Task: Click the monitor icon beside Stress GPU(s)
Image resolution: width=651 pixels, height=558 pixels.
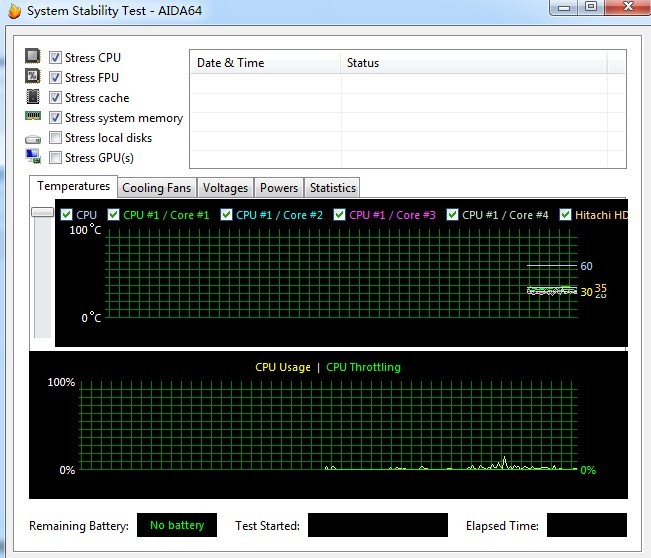Action: point(33,156)
